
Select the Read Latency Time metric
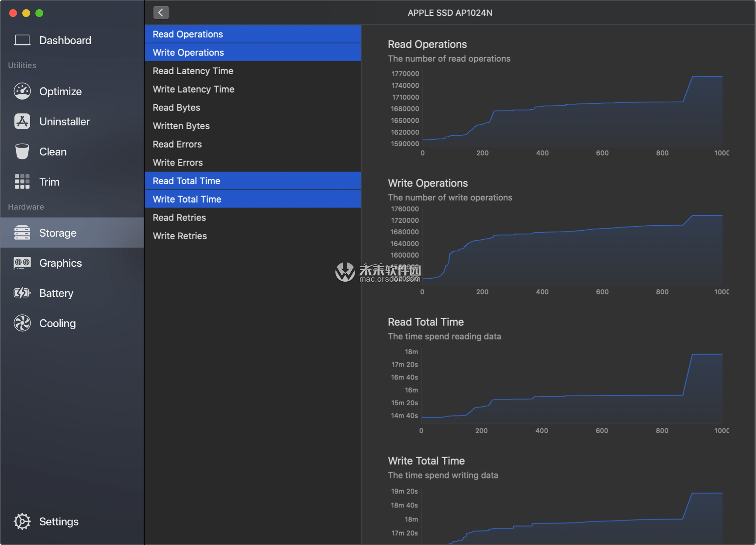pyautogui.click(x=253, y=71)
